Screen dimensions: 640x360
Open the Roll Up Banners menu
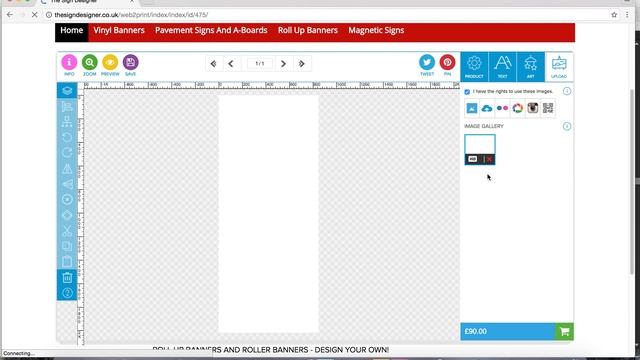pos(308,31)
